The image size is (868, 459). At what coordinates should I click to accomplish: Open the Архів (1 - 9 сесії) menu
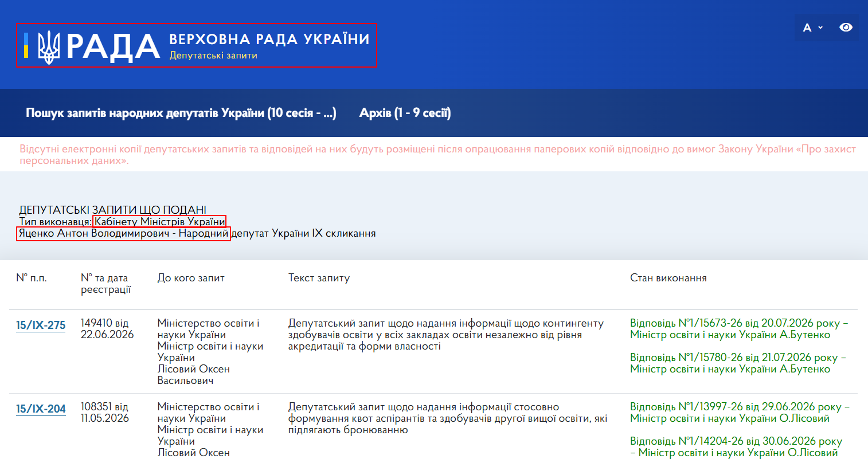[405, 113]
